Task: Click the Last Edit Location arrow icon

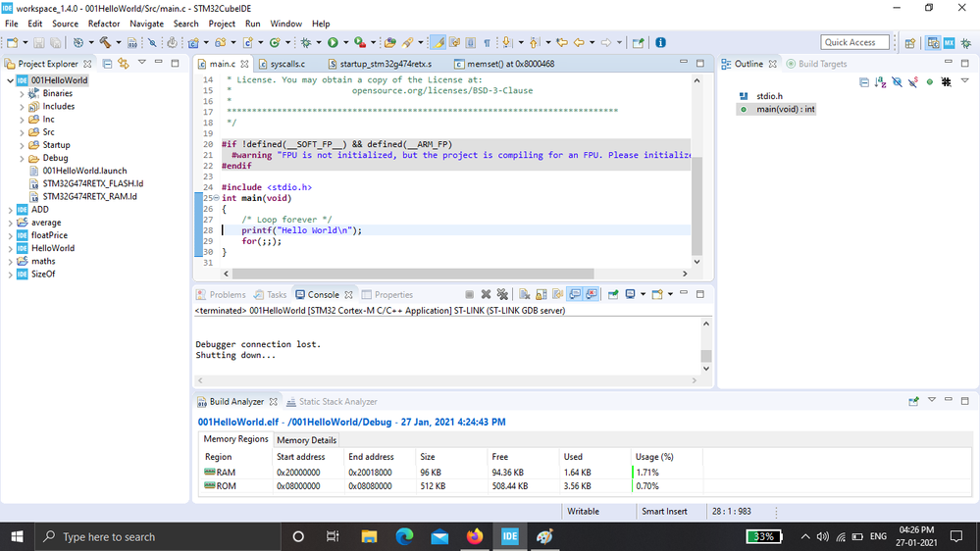Action: point(562,42)
